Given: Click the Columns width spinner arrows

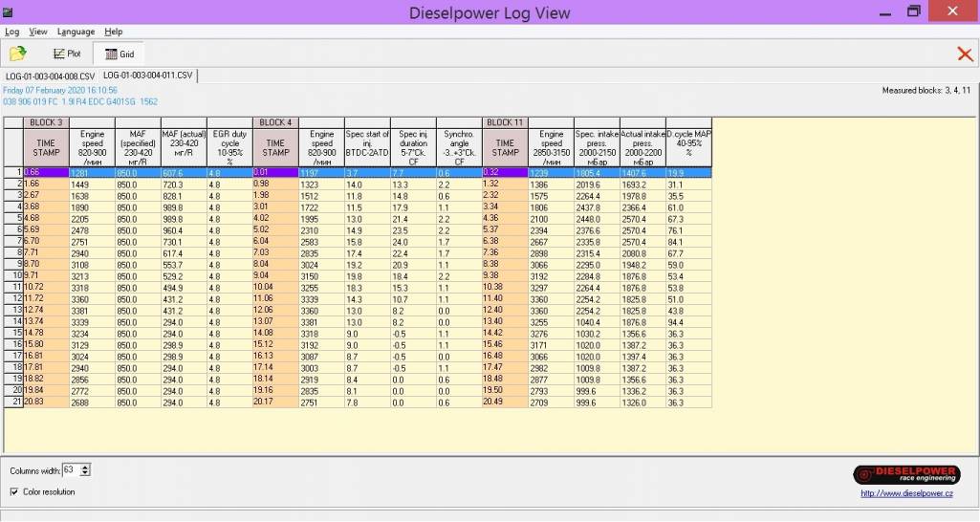Looking at the screenshot, I should tap(86, 470).
